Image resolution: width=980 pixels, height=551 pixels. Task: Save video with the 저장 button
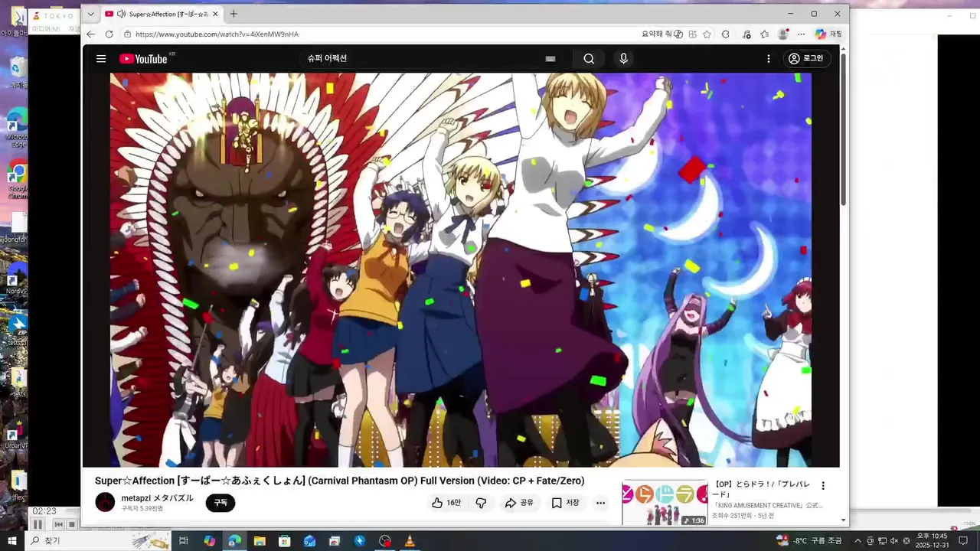[x=566, y=503]
